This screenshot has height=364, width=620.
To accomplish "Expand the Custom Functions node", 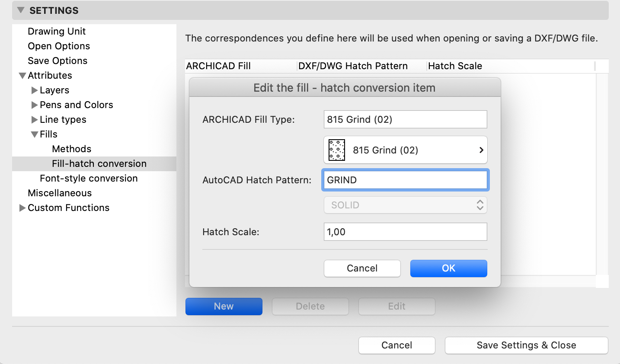I will [x=22, y=208].
